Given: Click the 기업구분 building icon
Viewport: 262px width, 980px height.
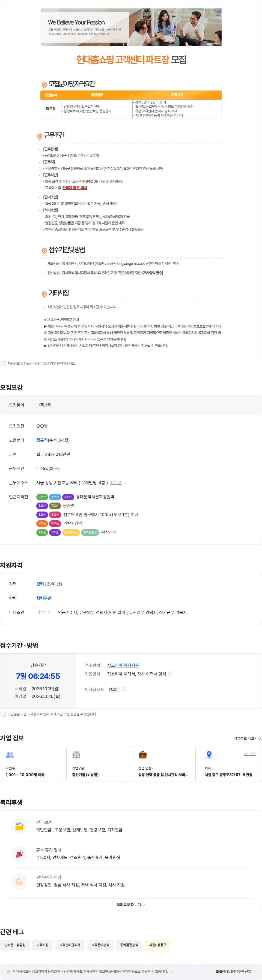Looking at the screenshot, I should coord(76,755).
